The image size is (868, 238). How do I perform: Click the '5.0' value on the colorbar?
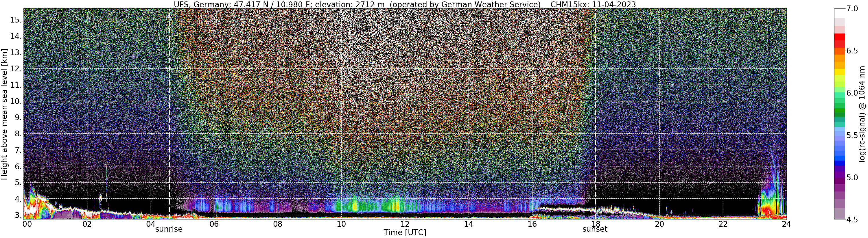[x=852, y=177]
